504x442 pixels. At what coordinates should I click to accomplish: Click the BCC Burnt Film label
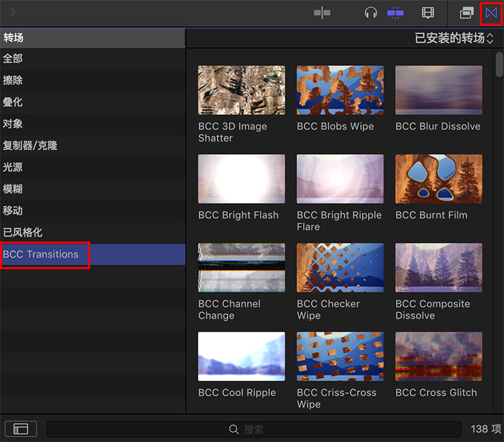click(431, 215)
